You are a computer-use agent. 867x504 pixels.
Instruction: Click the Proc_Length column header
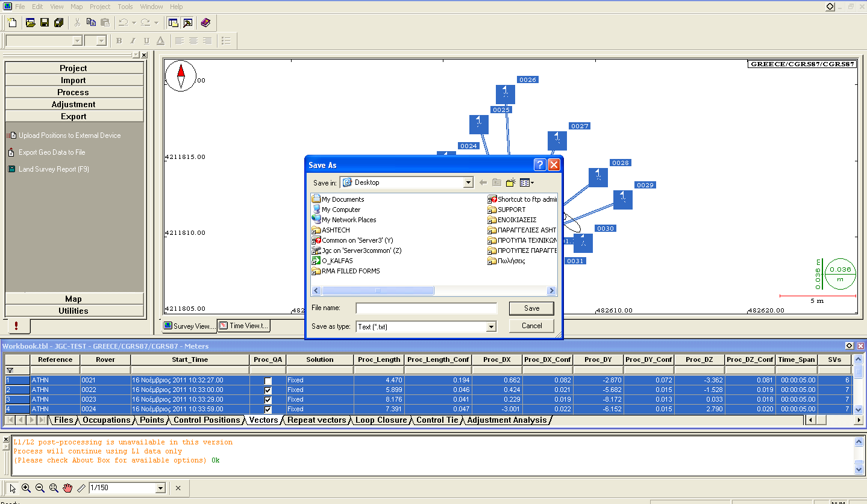tap(379, 359)
